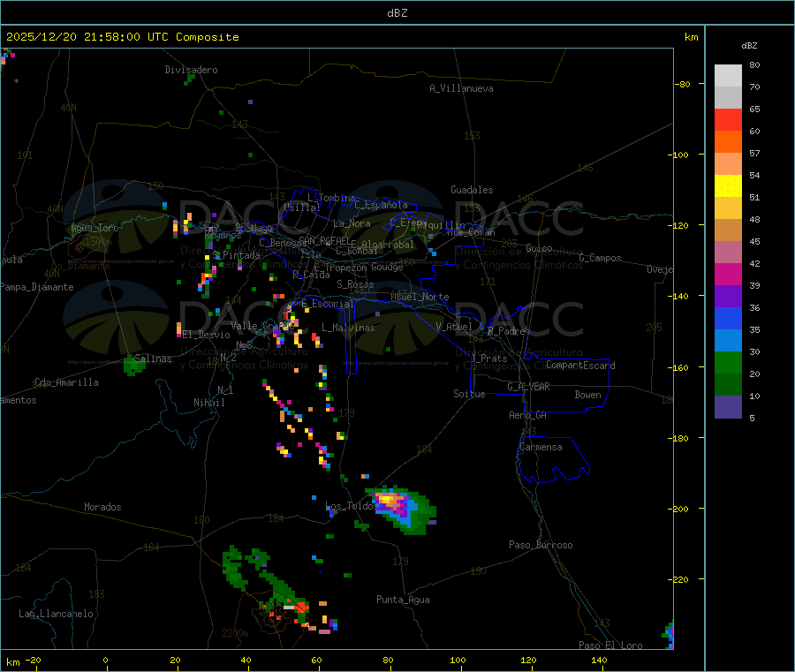The height and width of the screenshot is (672, 795).
Task: Click the red 65–60 dBZ legend swatch
Action: pos(728,119)
